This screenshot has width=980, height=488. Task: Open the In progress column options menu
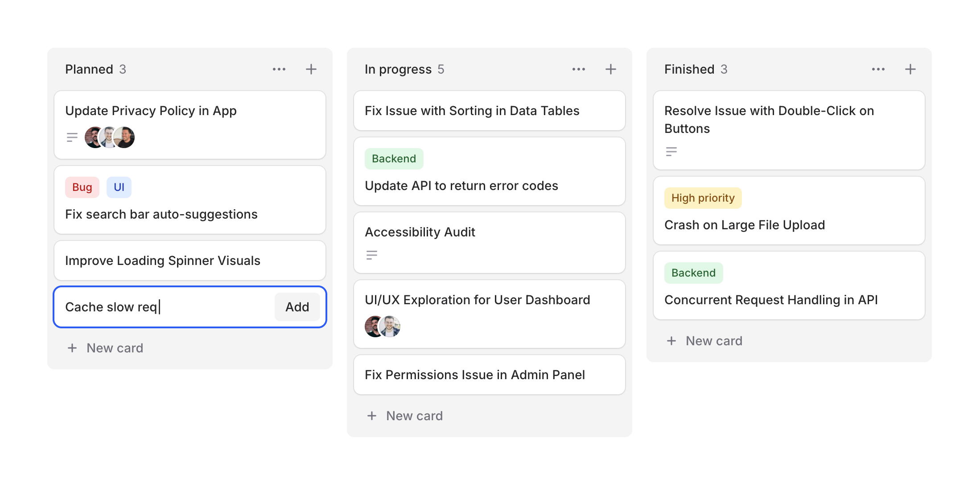click(579, 69)
